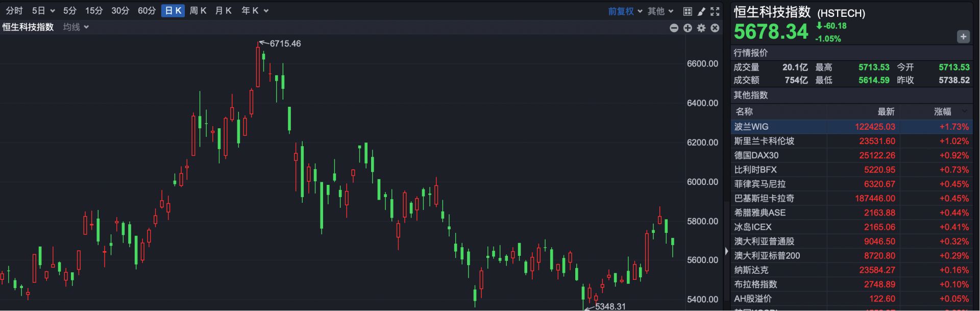Expand the 年K period dropdown
980x311 pixels.
click(255, 11)
